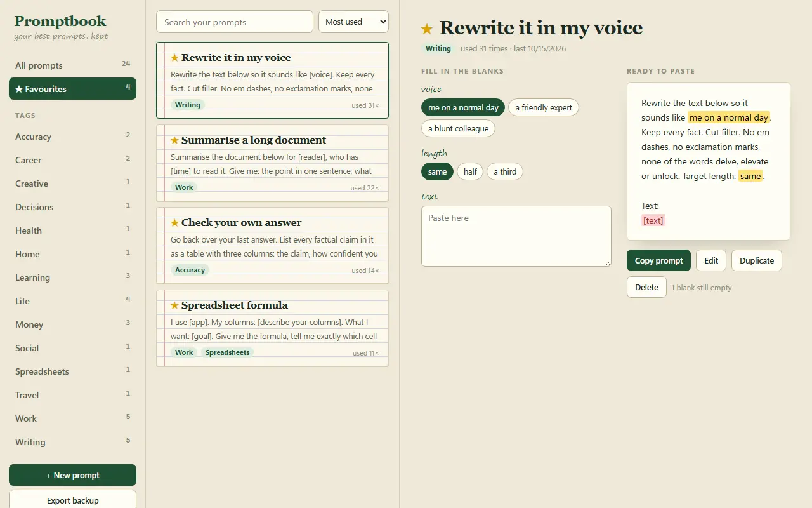The image size is (812, 508).
Task: Open the 'Spreadsheet formula' prompt card
Action: [x=272, y=328]
